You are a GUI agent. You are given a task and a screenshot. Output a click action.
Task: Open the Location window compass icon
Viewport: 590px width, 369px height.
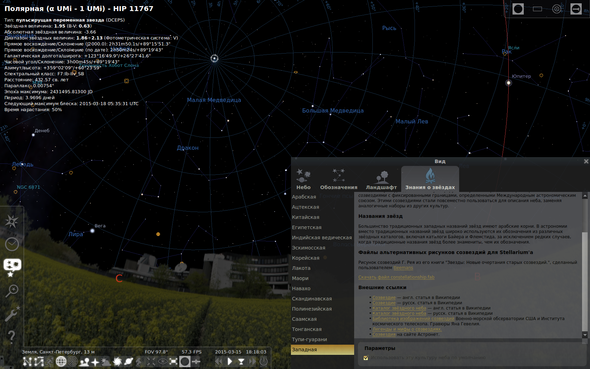11,221
